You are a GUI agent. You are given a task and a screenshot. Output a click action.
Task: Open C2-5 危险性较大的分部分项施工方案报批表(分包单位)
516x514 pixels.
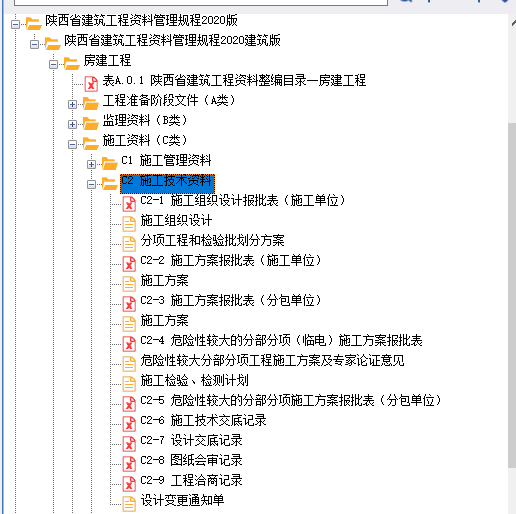[291, 400]
